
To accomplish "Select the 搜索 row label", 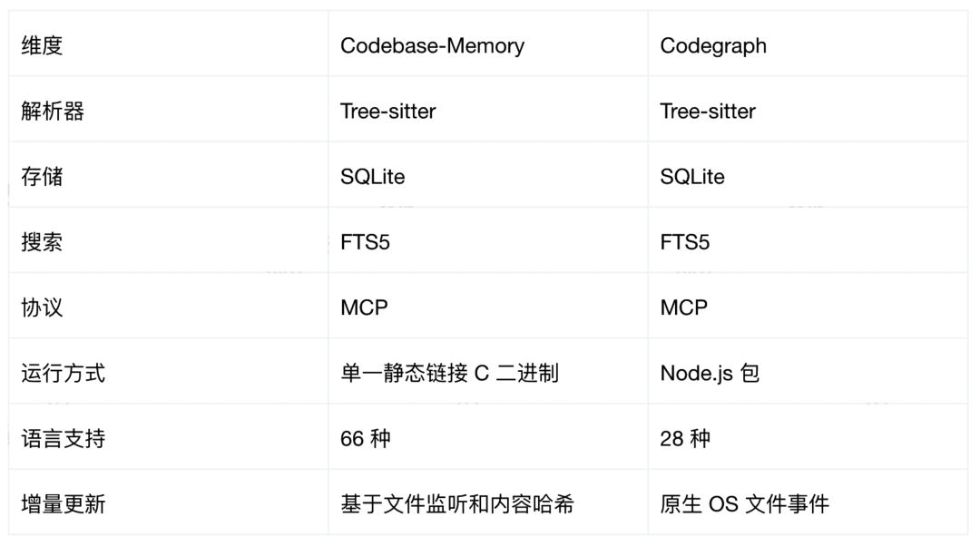I will pyautogui.click(x=42, y=242).
